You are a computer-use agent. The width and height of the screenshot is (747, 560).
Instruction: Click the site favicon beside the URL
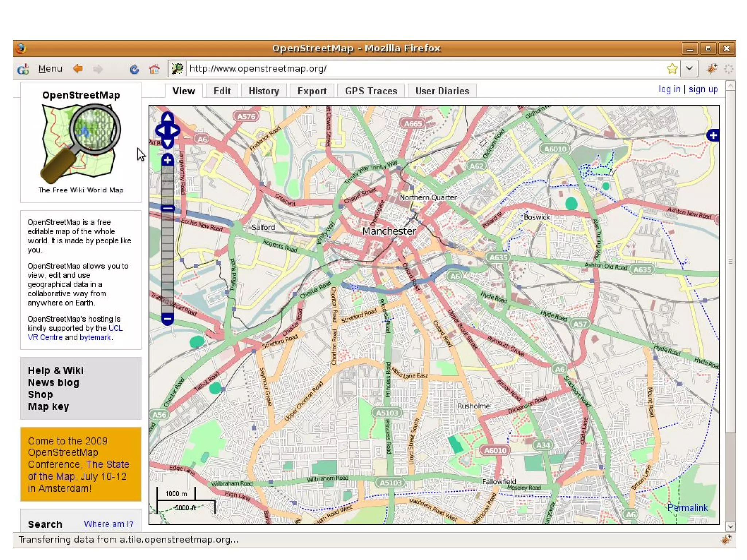tap(177, 69)
